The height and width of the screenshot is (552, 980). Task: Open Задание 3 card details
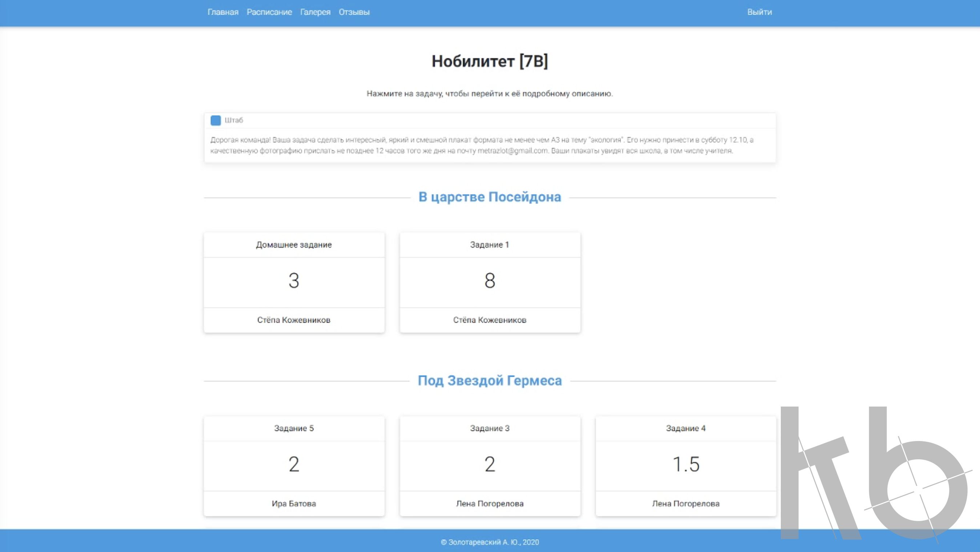tap(490, 428)
